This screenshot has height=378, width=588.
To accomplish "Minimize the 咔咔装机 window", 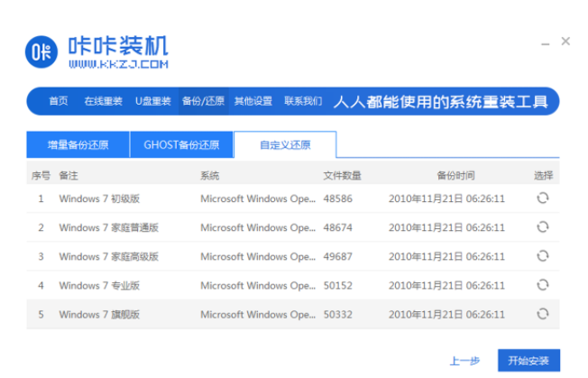I will pyautogui.click(x=546, y=44).
